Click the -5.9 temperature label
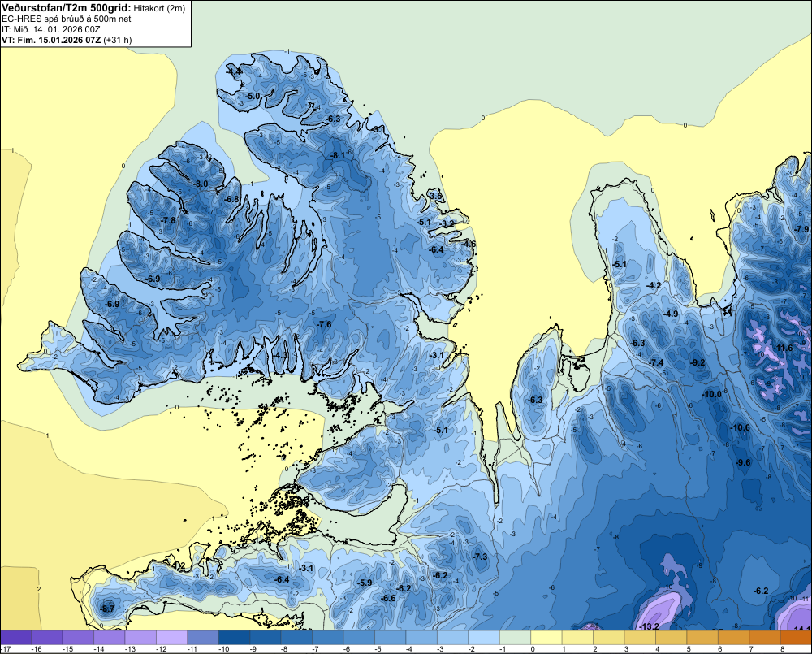The height and width of the screenshot is (654, 812). [365, 583]
